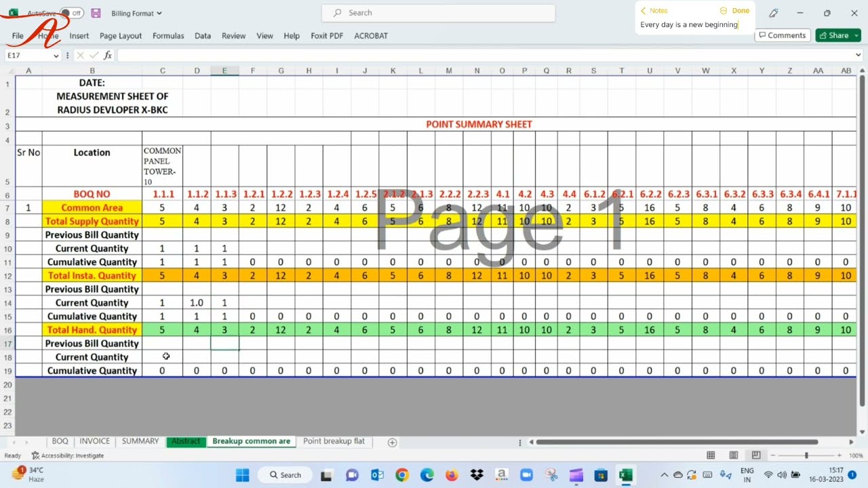
Task: Click the Enter checkmark in formula bar
Action: [94, 56]
